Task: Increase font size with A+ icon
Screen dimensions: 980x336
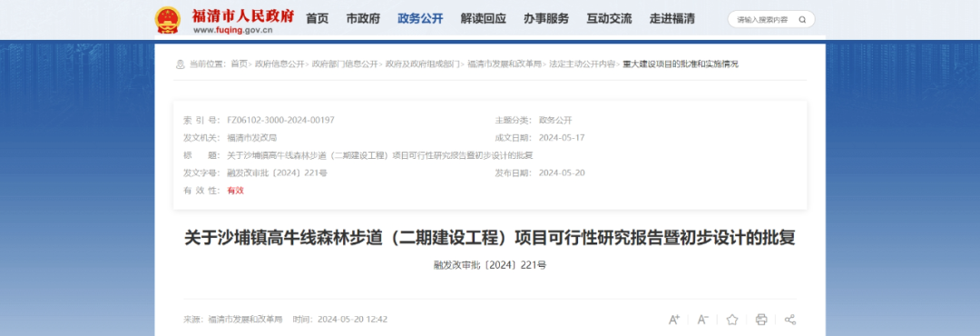Action: 674,320
